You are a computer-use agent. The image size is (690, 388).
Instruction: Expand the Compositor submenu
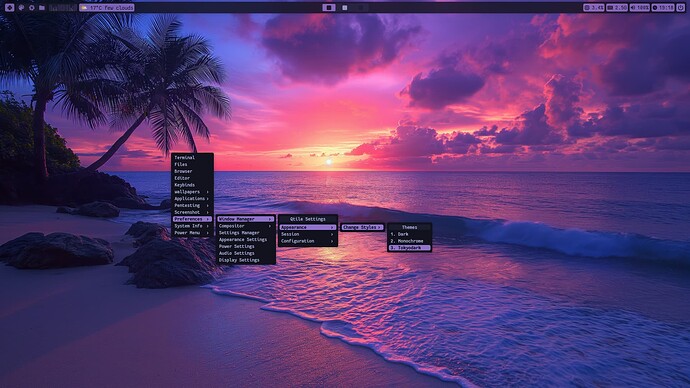click(x=246, y=226)
